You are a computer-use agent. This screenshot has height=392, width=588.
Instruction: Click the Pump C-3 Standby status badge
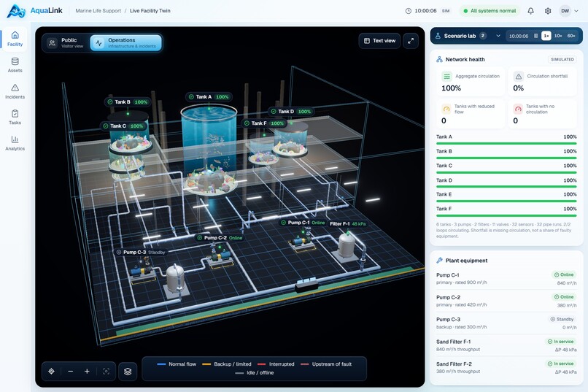click(562, 319)
